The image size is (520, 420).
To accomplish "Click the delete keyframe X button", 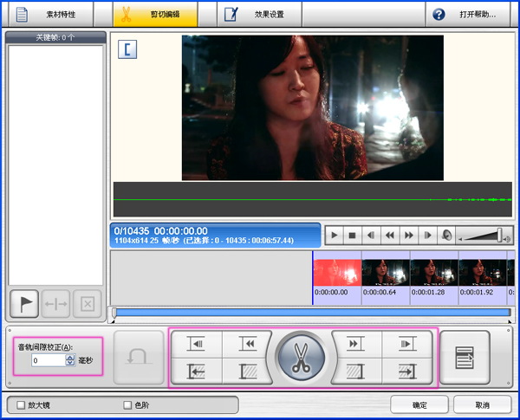I will pyautogui.click(x=88, y=304).
